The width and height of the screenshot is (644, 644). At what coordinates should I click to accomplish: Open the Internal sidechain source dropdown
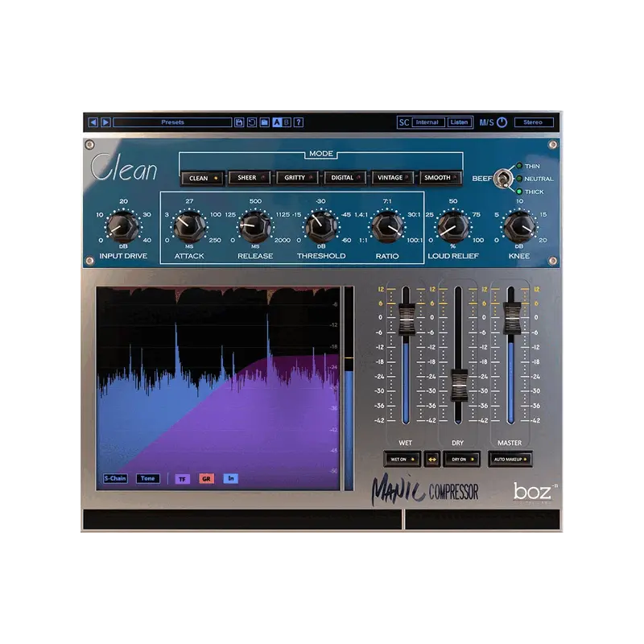pyautogui.click(x=427, y=122)
